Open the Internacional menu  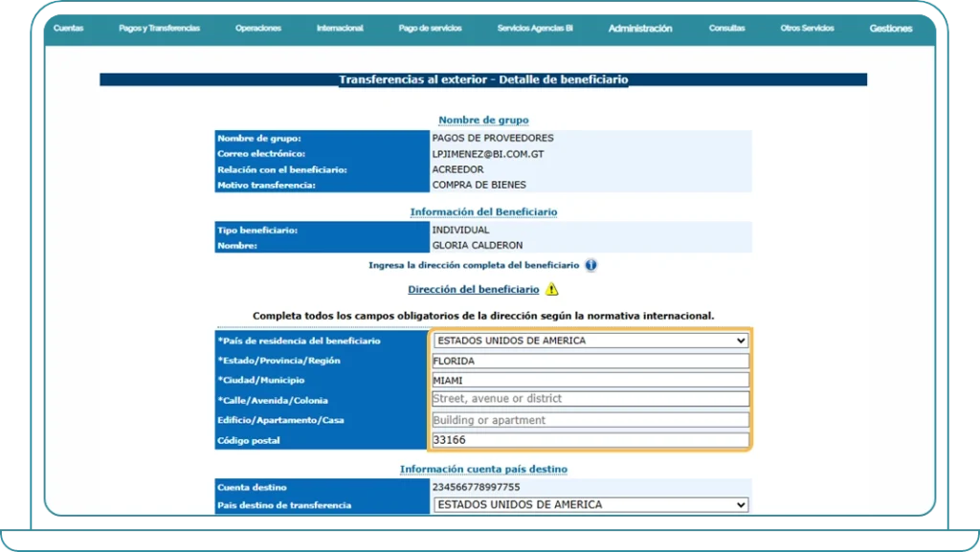[341, 29]
